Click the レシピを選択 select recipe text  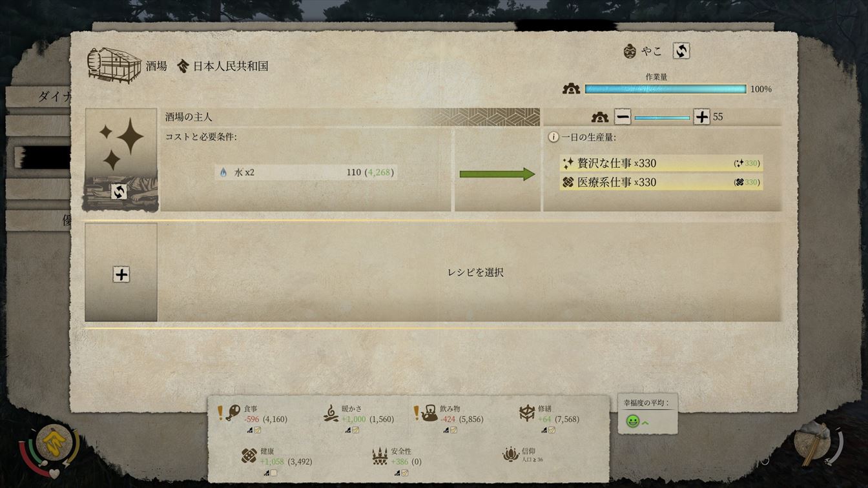point(475,272)
